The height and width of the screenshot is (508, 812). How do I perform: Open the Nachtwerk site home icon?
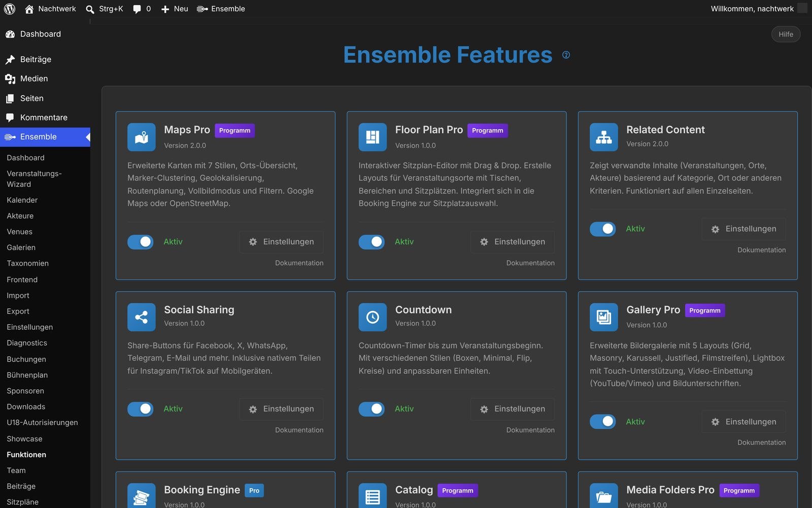tap(29, 9)
